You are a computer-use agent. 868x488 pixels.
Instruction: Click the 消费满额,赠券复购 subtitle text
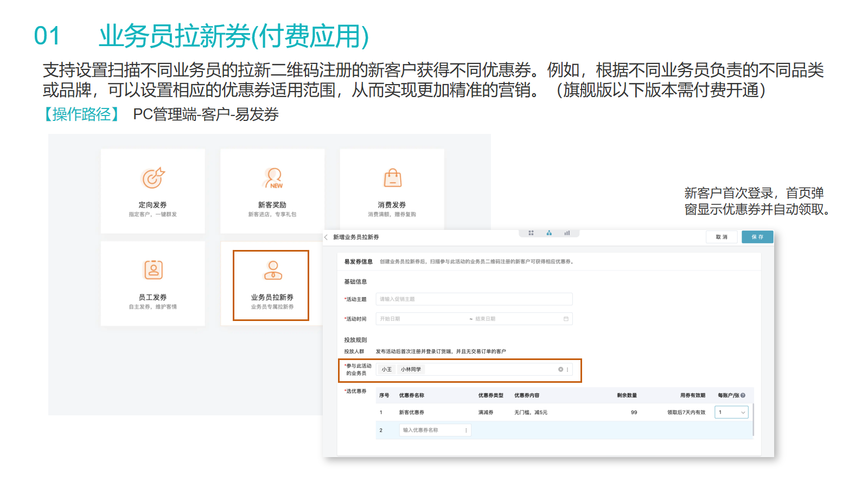coord(392,214)
